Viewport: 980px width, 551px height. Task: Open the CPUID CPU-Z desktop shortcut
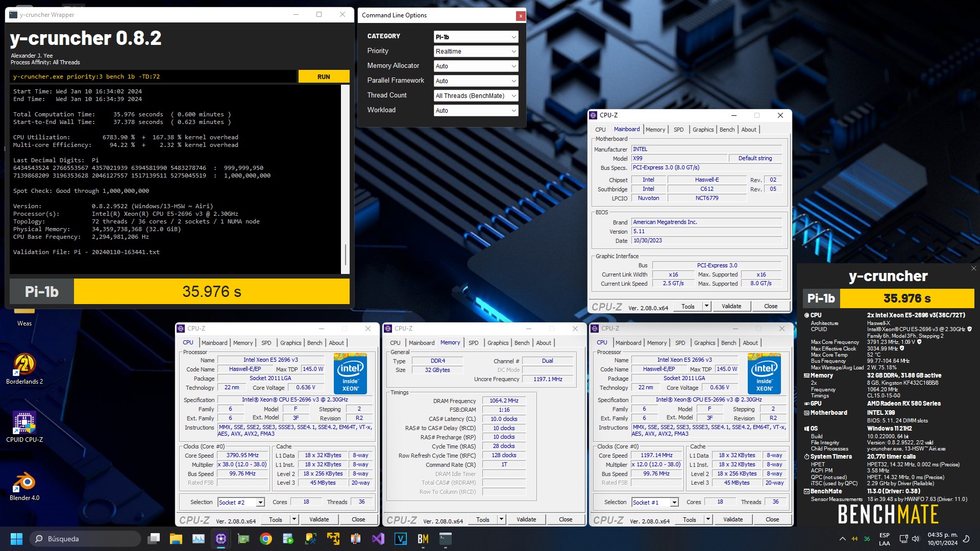(x=24, y=427)
